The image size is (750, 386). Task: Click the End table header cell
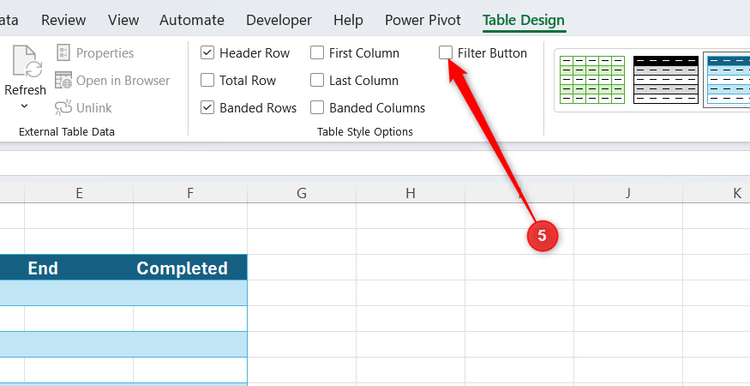79,267
